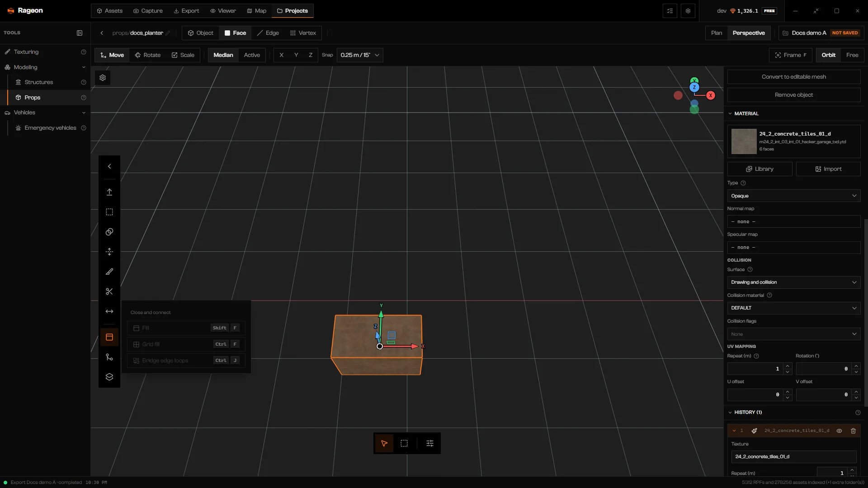Open the Assets tab
The width and height of the screenshot is (868, 488).
(x=109, y=11)
